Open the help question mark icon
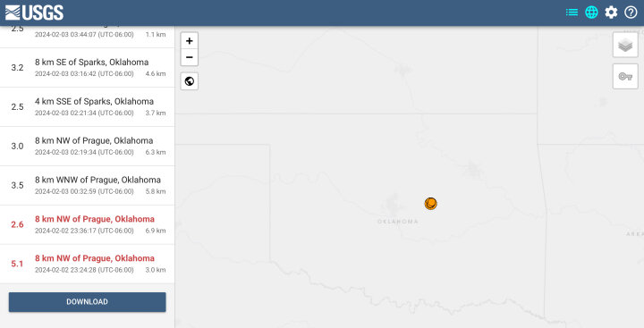The height and width of the screenshot is (328, 644). pos(631,13)
